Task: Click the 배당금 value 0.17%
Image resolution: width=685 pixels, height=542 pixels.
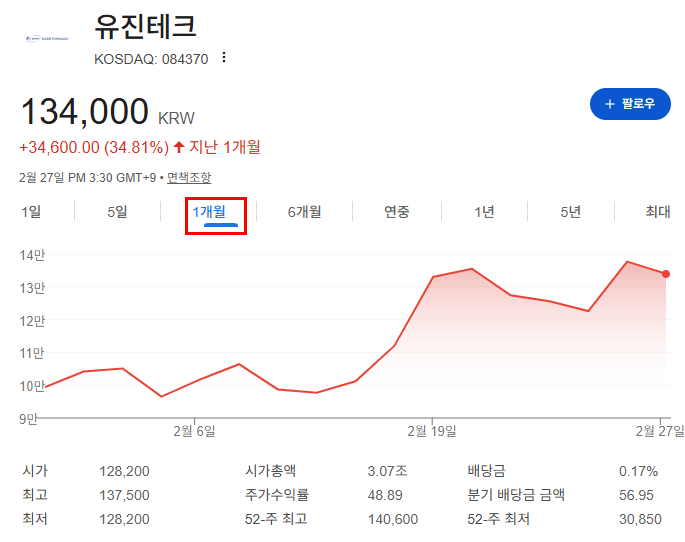Action: tap(638, 471)
